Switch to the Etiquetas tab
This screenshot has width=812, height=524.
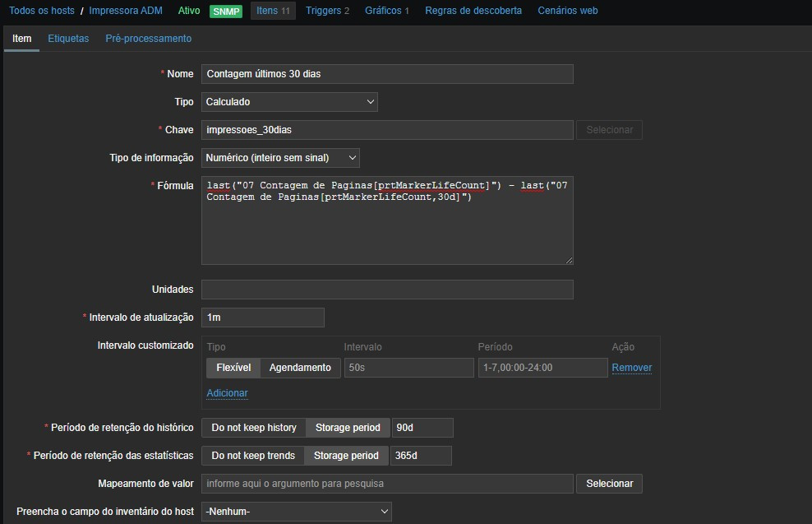[68, 39]
